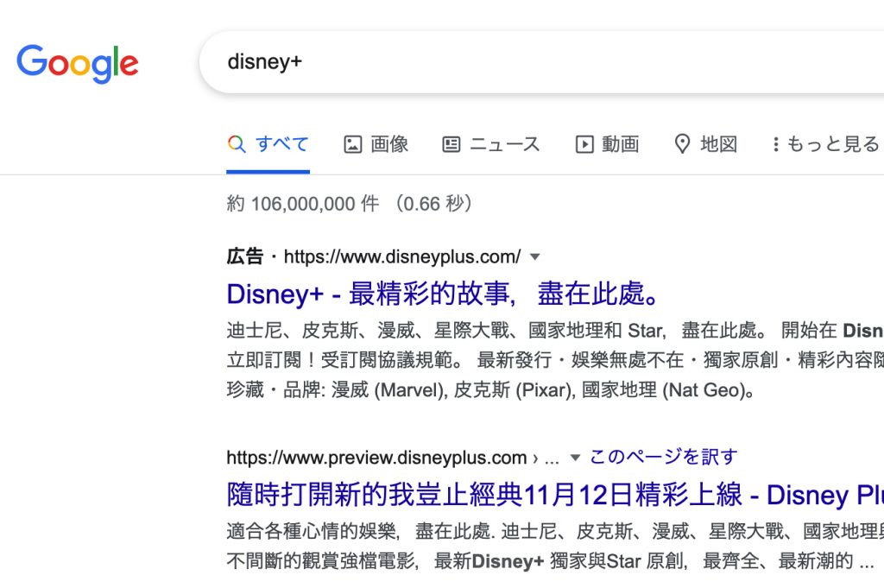884x588 pixels.
Task: Select the すべて tab
Action: 268,144
